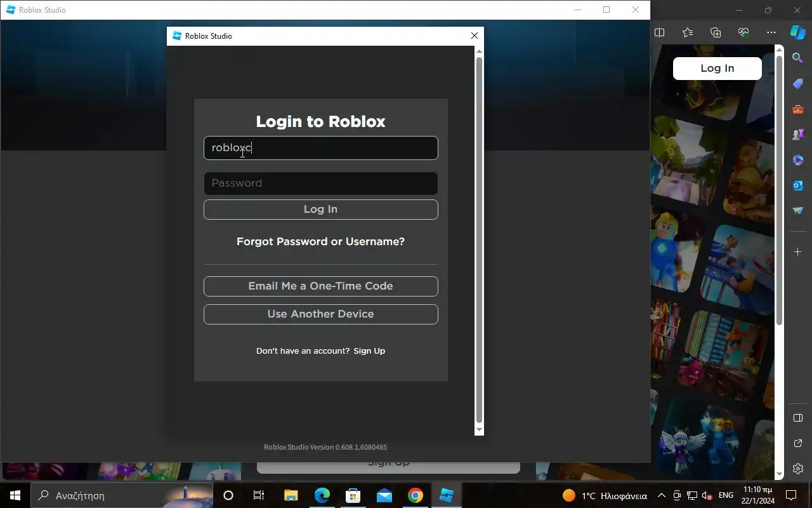Click the muted volume tray icon
Image resolution: width=812 pixels, height=508 pixels.
[707, 495]
